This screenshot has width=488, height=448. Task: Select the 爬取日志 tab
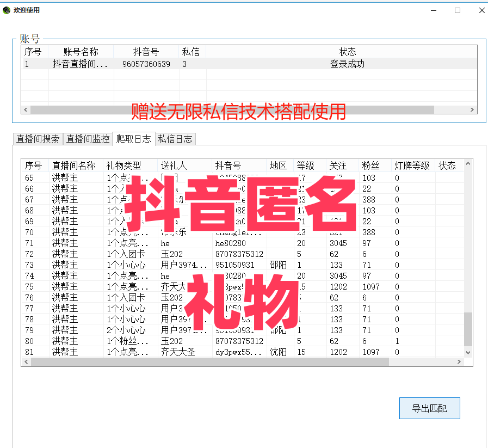133,139
